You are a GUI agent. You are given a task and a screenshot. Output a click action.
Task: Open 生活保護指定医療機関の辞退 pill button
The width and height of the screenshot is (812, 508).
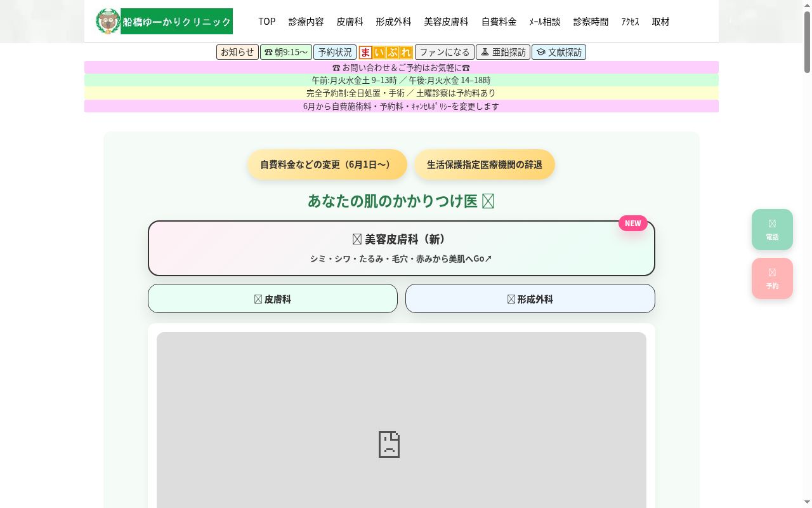click(x=485, y=164)
